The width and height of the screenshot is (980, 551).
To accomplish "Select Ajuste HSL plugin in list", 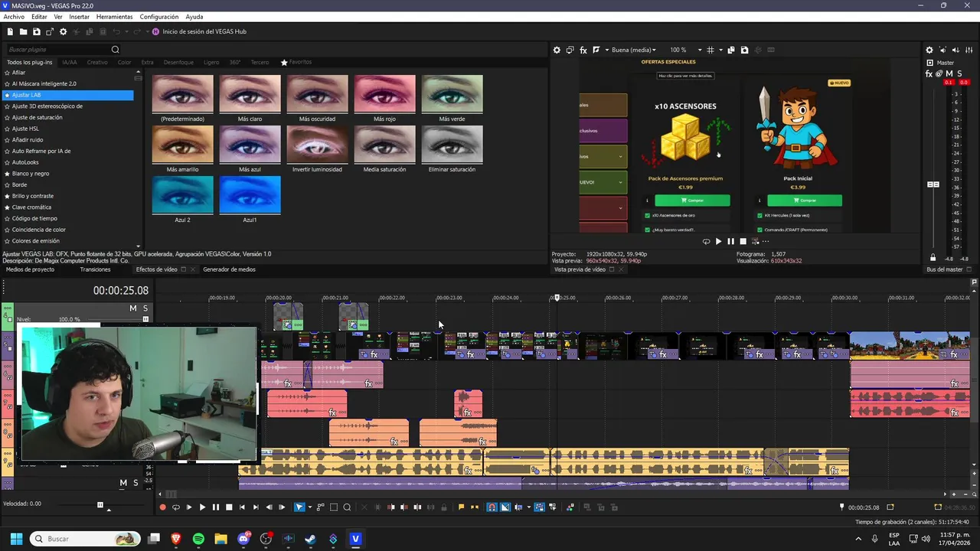I will tap(25, 129).
